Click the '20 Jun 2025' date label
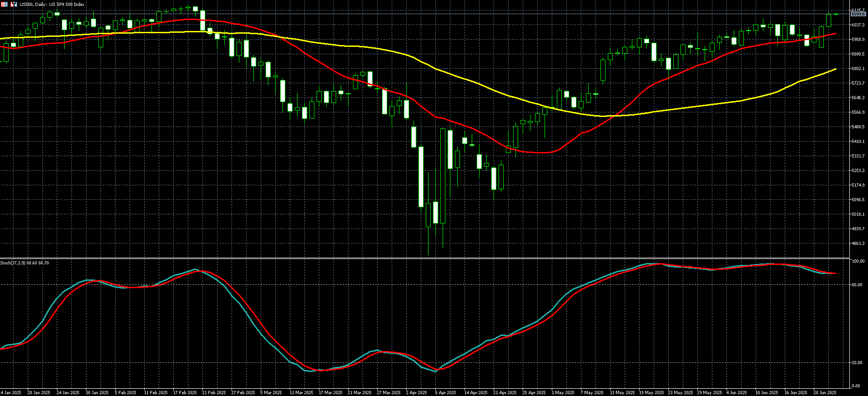 pyautogui.click(x=825, y=392)
